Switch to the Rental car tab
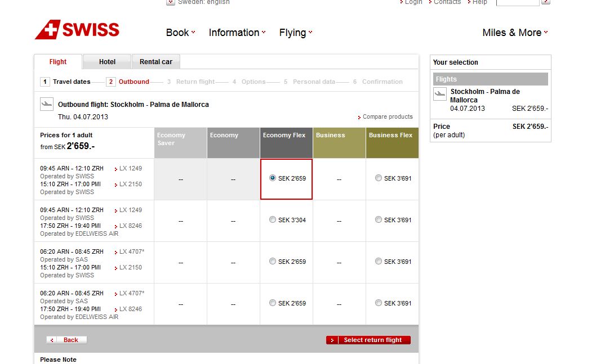Image resolution: width=596 pixels, height=364 pixels. tap(156, 62)
